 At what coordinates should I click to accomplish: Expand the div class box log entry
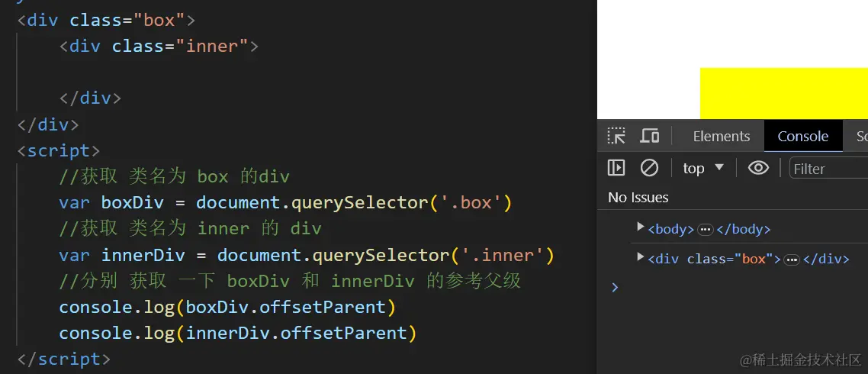[x=641, y=256]
